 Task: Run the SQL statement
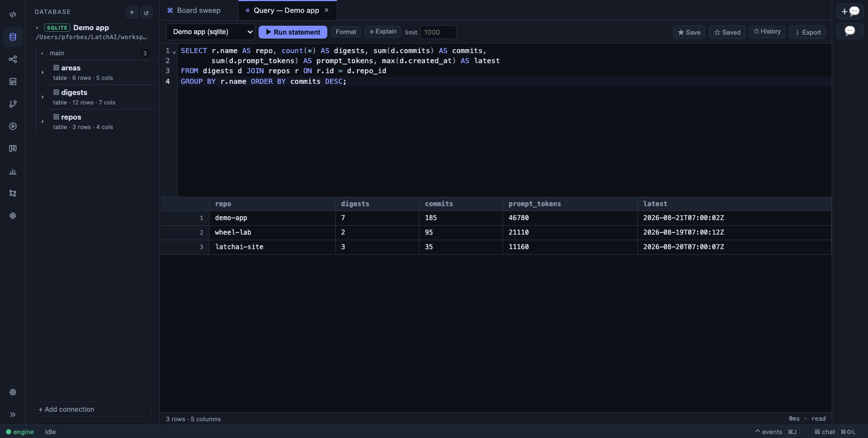pyautogui.click(x=293, y=32)
